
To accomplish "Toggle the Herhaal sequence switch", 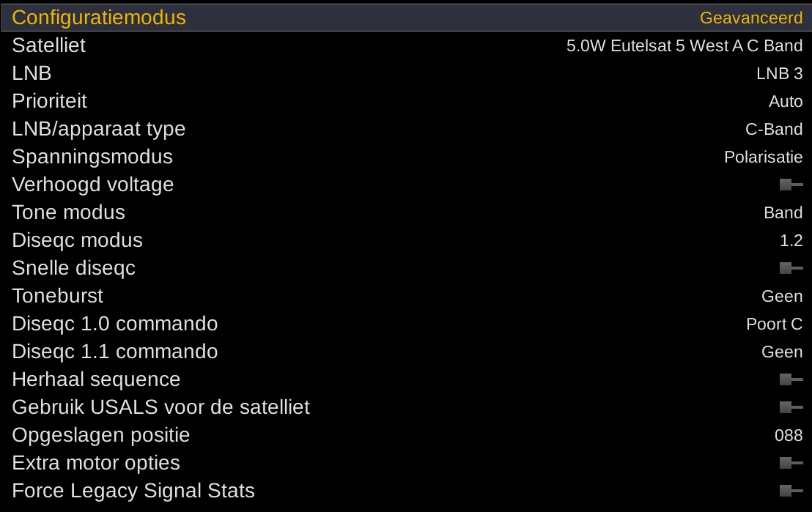I will coord(791,379).
